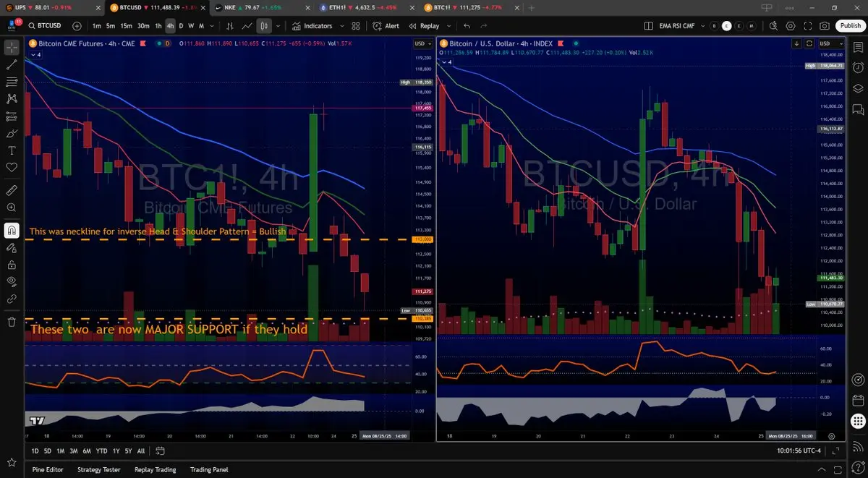Open favorites star at bottom left
This screenshot has height=478, width=868.
coord(12,462)
